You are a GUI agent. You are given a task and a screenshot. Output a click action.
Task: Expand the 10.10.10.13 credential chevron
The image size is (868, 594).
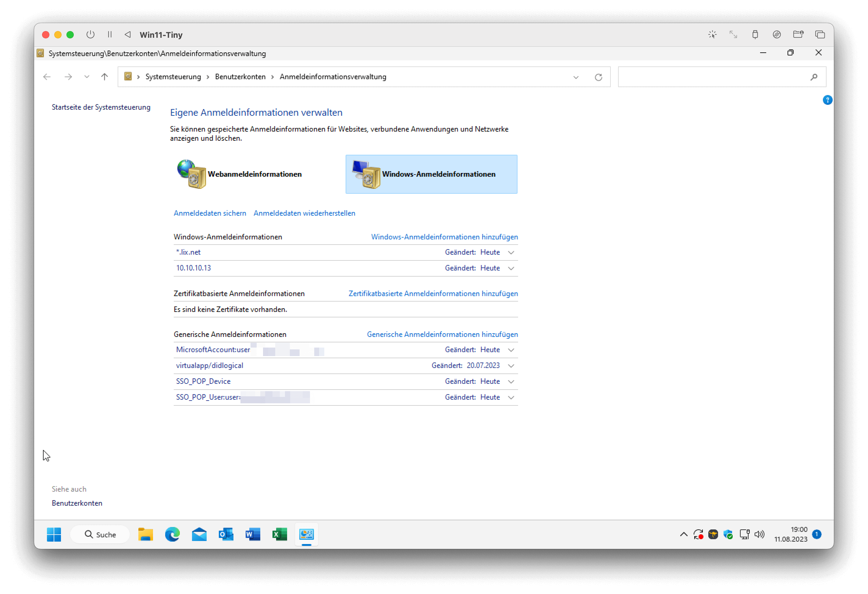pos(511,268)
